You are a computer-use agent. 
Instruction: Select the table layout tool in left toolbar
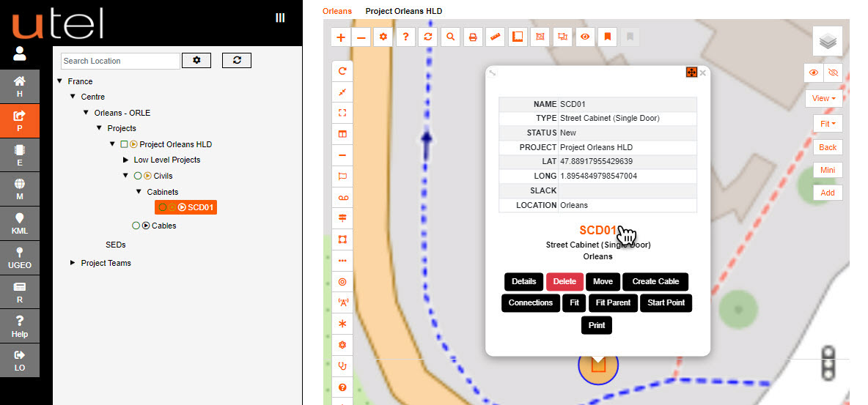342,134
